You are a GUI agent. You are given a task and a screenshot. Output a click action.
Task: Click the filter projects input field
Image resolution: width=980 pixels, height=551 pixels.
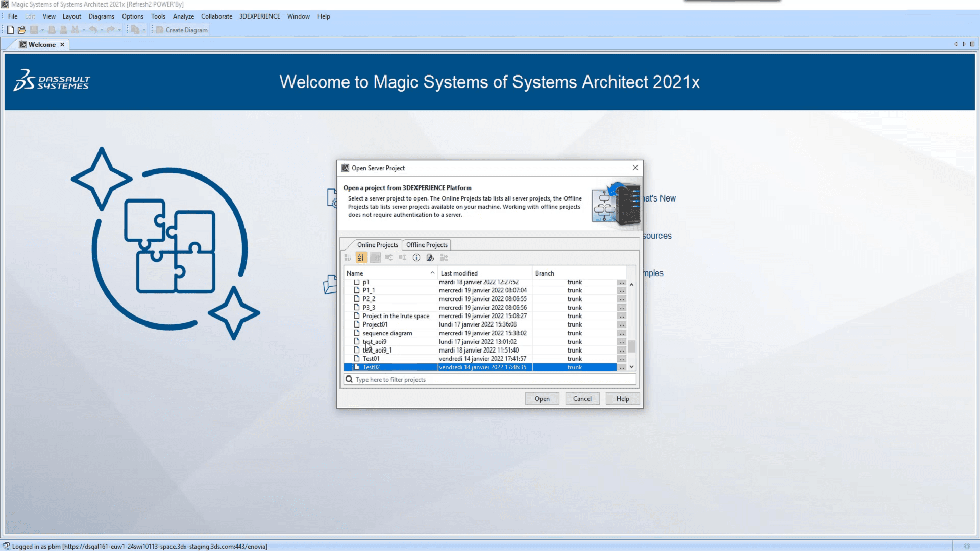(x=490, y=379)
